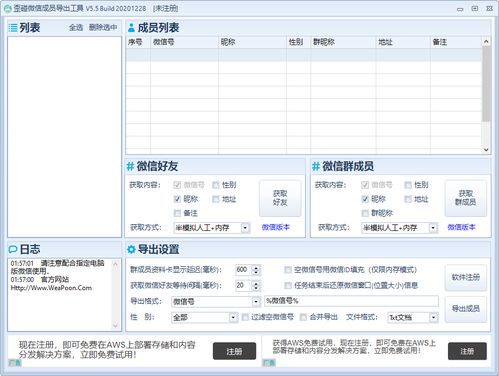Image resolution: width=499 pixels, height=376 pixels.
Task: Click the 昵称 column header
Action: click(x=252, y=42)
